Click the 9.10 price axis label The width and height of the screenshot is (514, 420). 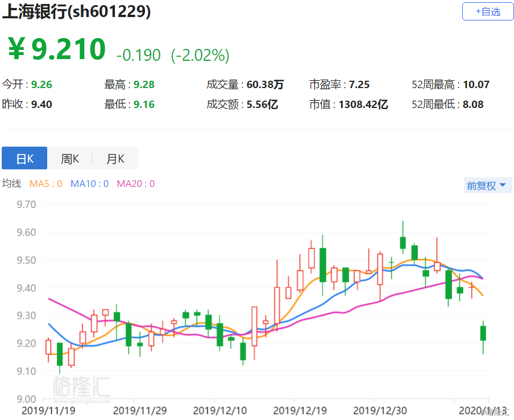tap(26, 371)
